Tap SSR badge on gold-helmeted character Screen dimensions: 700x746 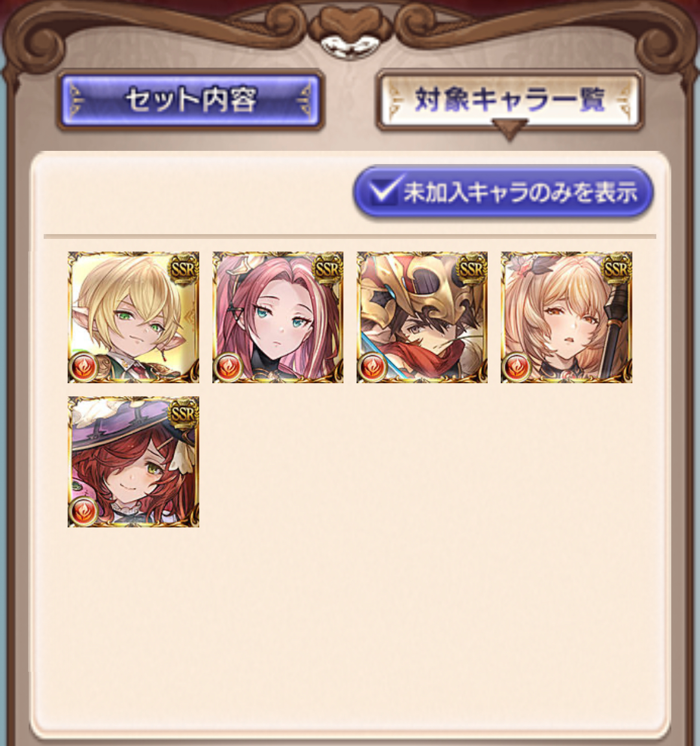click(x=471, y=269)
